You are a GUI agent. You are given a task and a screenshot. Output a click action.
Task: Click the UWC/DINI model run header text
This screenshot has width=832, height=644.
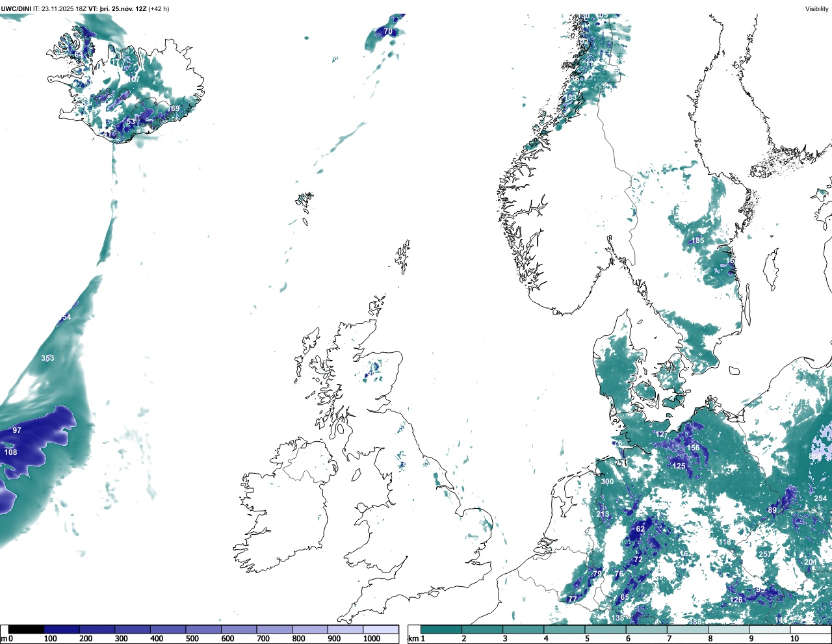tap(85, 9)
